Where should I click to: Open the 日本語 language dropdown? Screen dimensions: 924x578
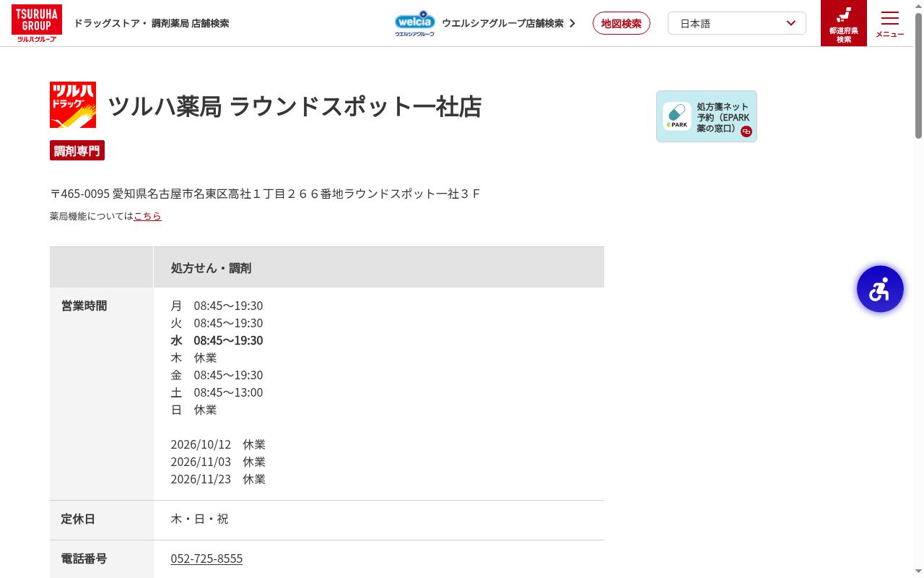(737, 23)
